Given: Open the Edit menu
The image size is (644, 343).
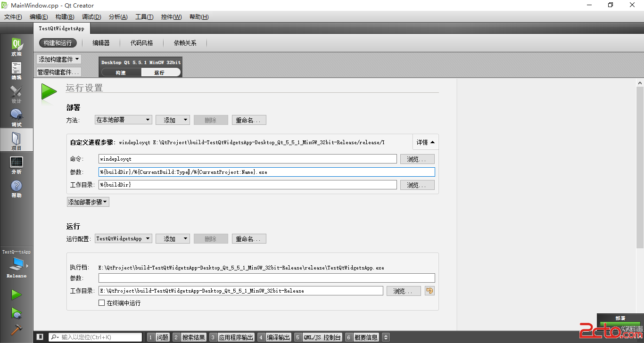Looking at the screenshot, I should pos(39,17).
